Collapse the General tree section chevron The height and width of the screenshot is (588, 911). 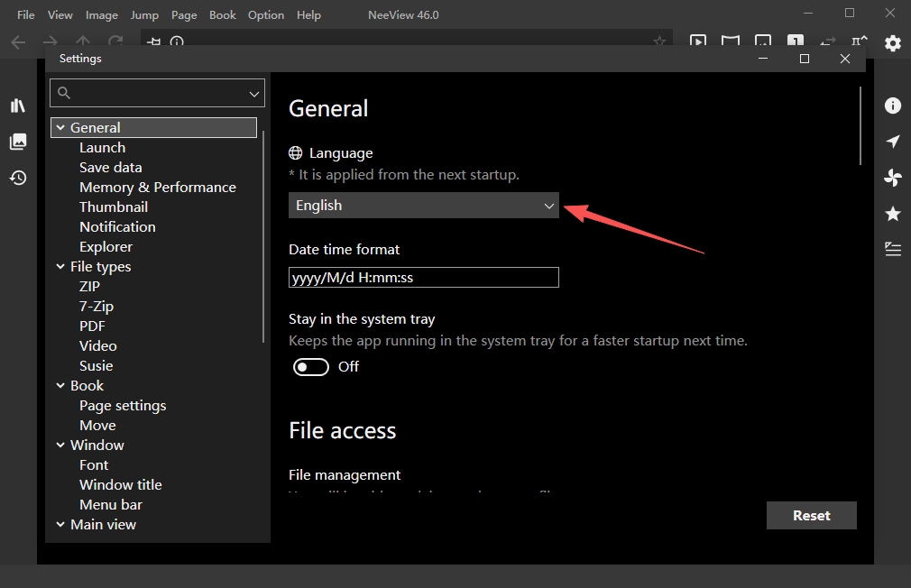[60, 127]
